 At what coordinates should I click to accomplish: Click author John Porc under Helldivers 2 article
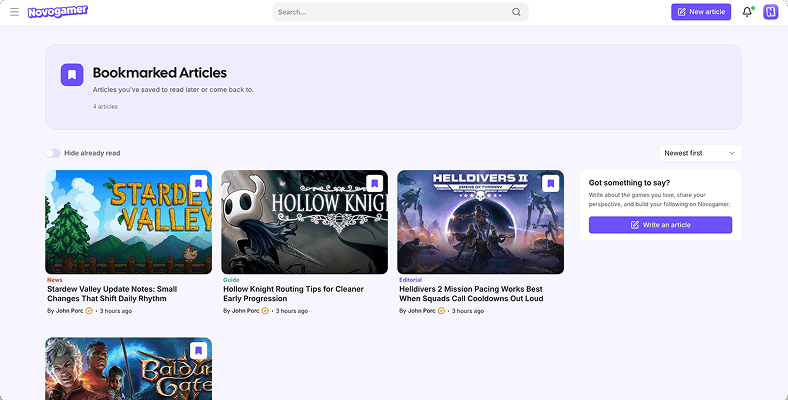point(421,311)
